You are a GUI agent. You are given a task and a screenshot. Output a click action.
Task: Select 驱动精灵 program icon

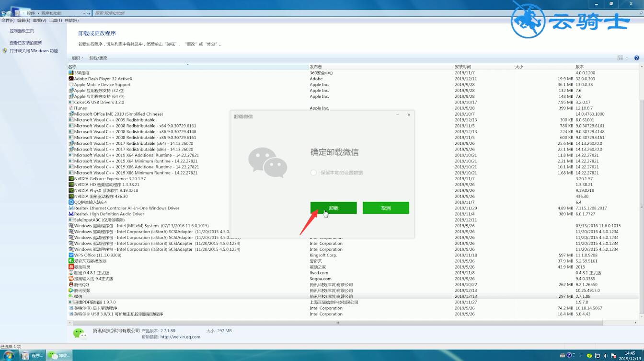pos(71,267)
